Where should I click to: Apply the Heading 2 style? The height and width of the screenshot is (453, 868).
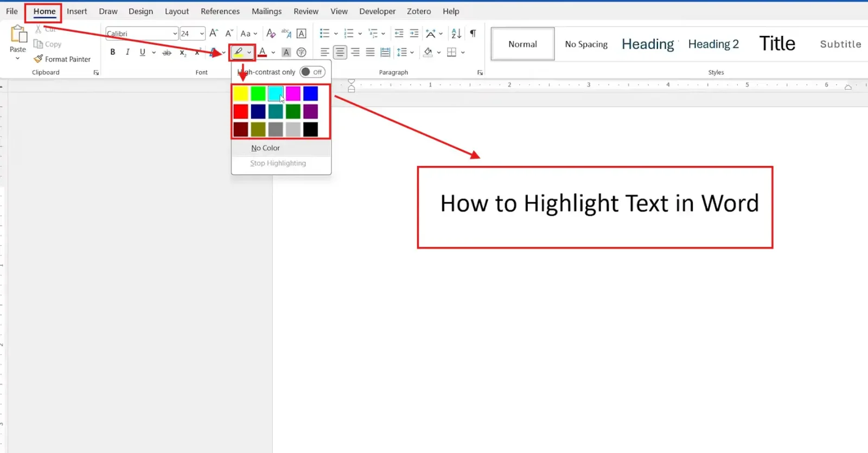[713, 44]
